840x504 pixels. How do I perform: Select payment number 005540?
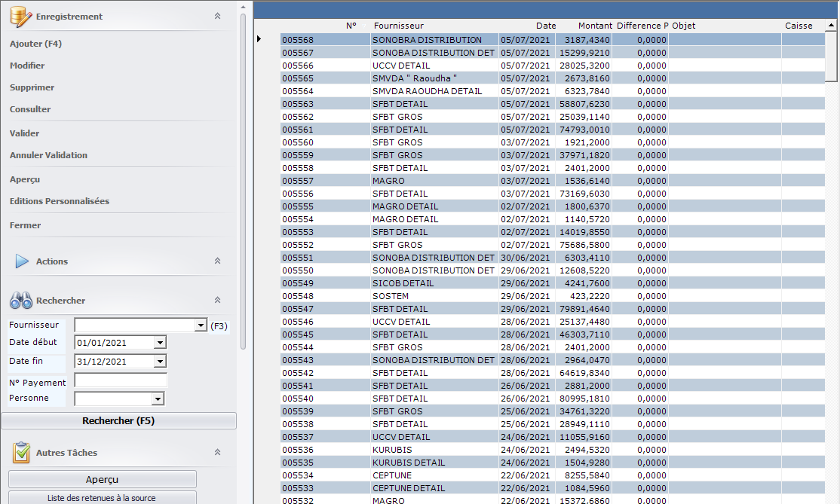point(298,399)
